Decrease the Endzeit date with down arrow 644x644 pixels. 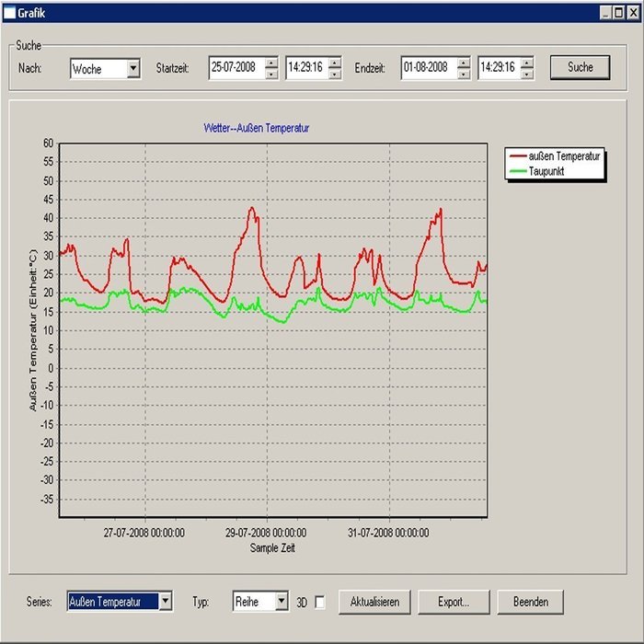point(464,74)
